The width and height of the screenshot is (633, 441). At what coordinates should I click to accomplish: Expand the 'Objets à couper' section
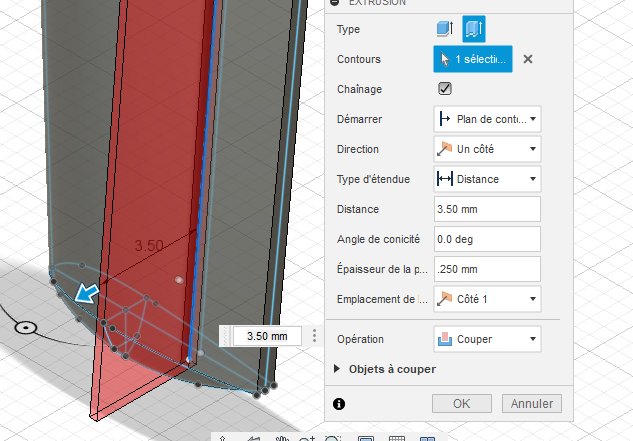click(337, 369)
